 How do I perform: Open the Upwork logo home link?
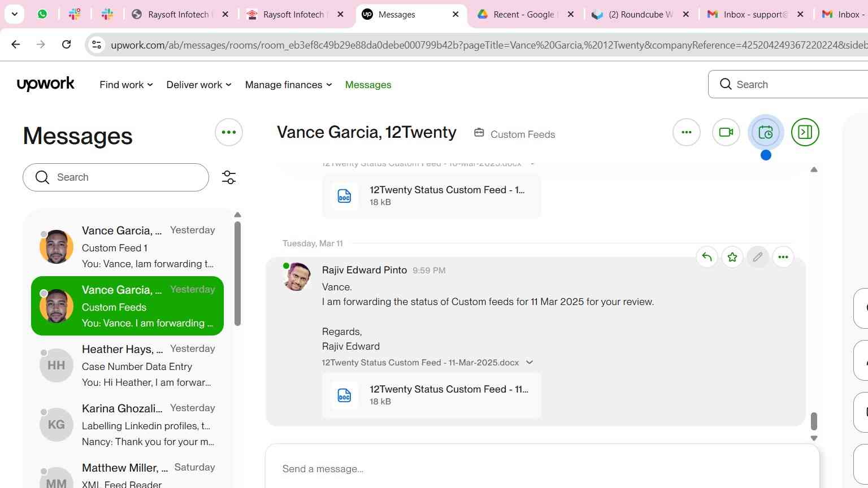tap(46, 84)
